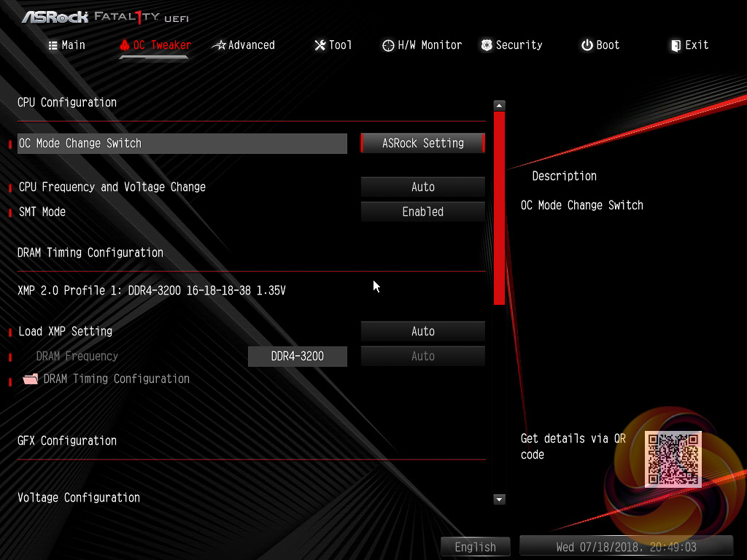Click the Security shield icon
747x560 pixels.
[487, 45]
